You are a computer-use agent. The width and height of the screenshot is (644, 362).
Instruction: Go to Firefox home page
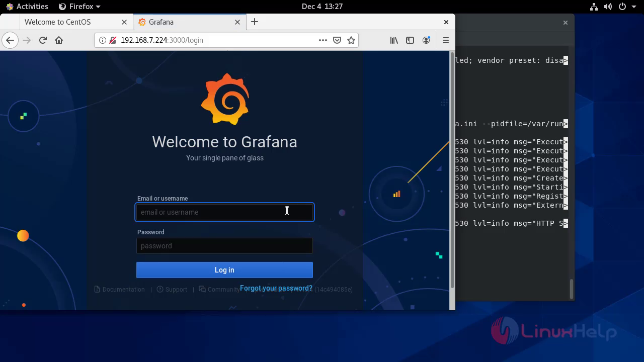[x=59, y=40]
